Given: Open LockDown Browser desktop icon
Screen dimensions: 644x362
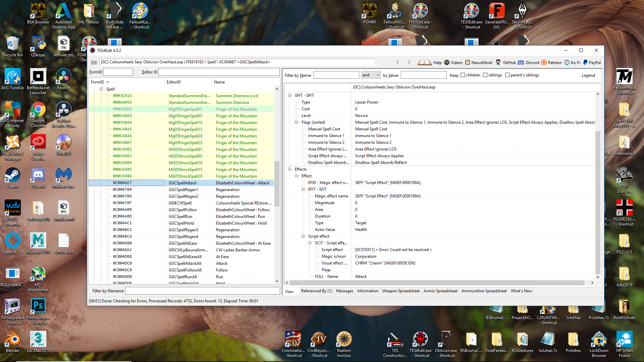Looking at the screenshot, I should click(599, 345).
